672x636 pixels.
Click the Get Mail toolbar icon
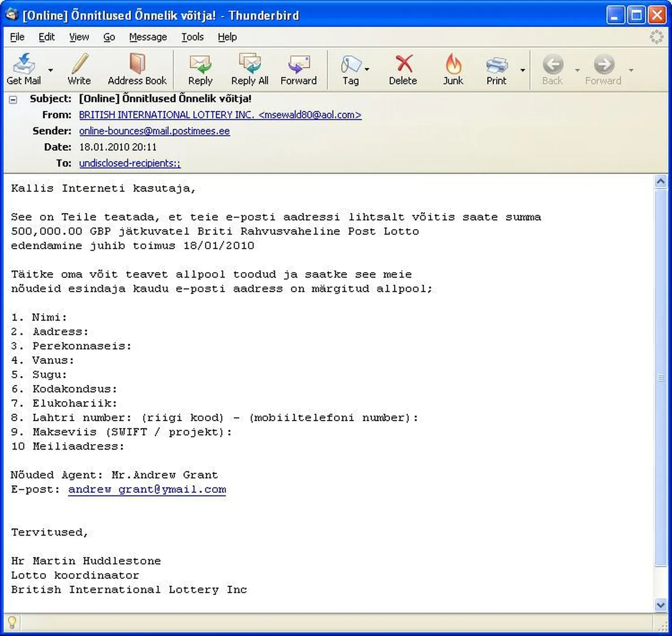[23, 64]
